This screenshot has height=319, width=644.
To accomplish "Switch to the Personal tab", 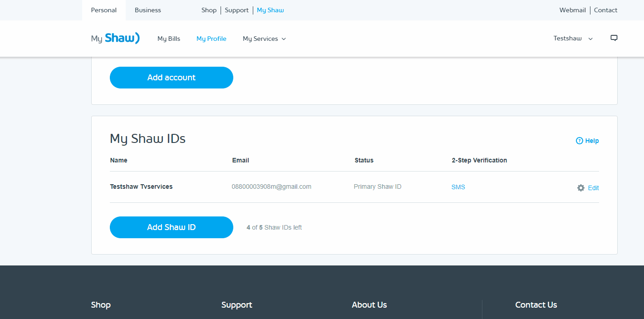I will click(104, 10).
